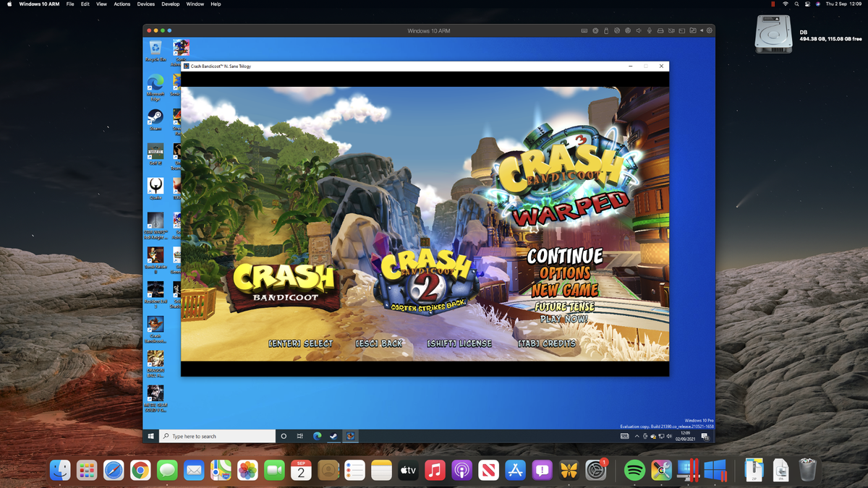Image resolution: width=868 pixels, height=488 pixels.
Task: Open the Trash in the Dock
Action: pos(807,470)
